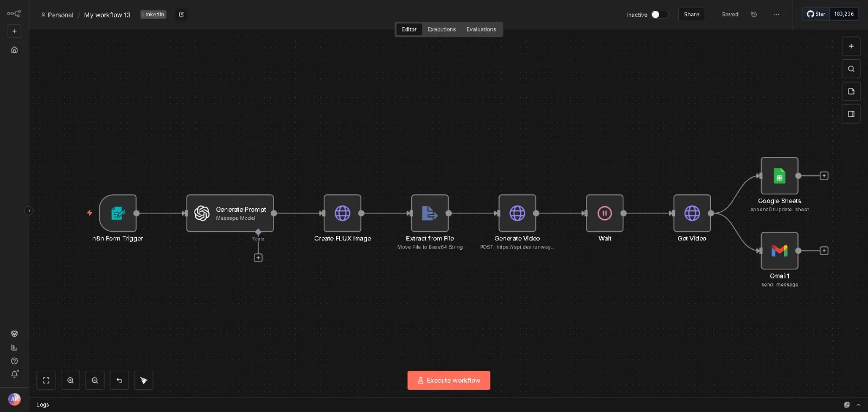Open the three-dots workflow menu

coord(777,15)
